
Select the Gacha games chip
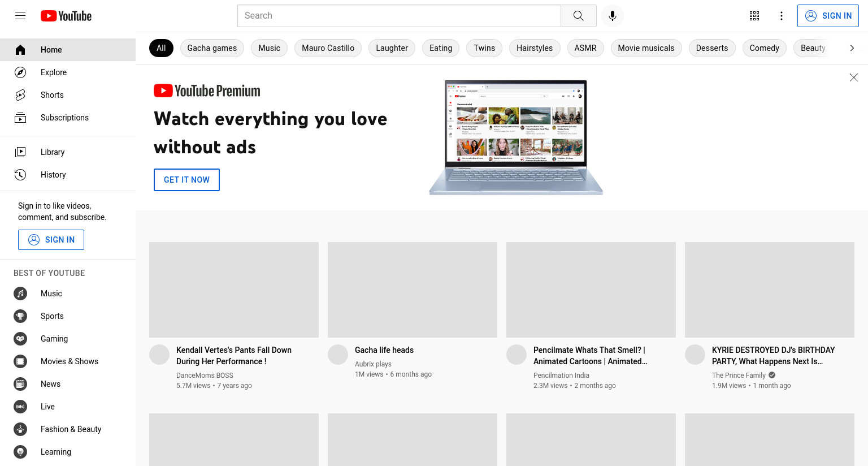pyautogui.click(x=212, y=48)
